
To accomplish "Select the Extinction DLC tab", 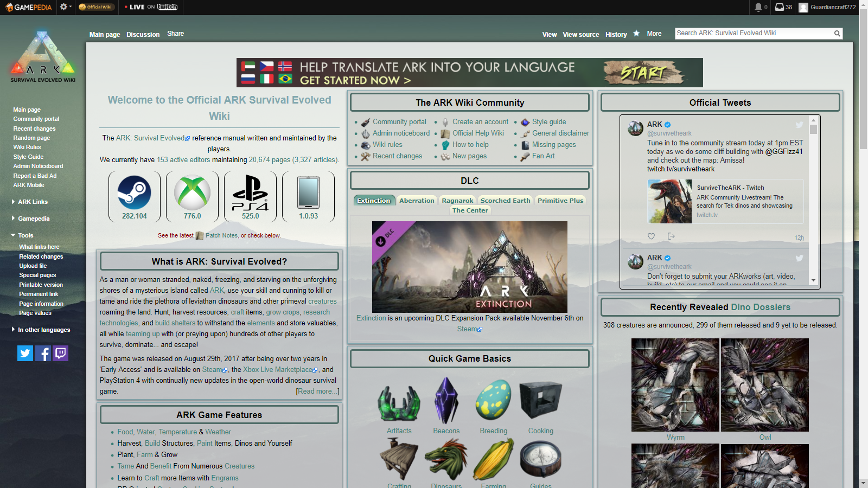I will [373, 201].
